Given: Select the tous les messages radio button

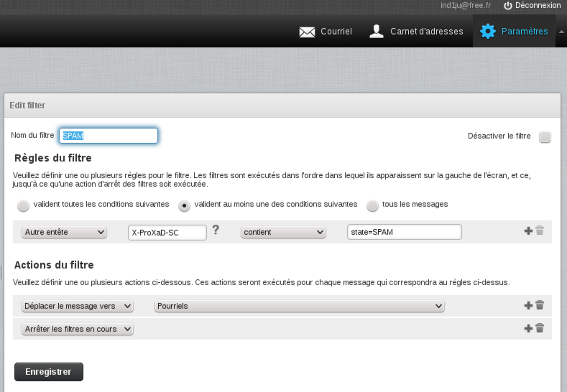Looking at the screenshot, I should point(372,206).
